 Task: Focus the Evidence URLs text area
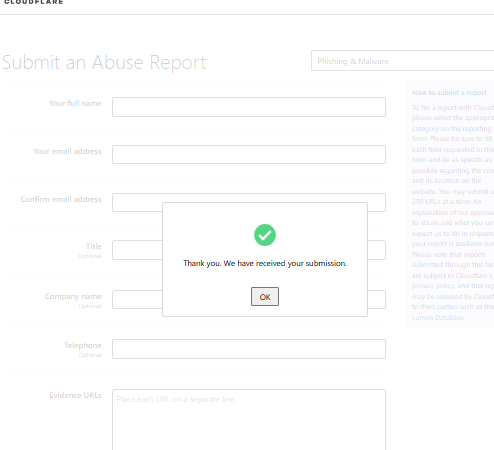[249, 420]
